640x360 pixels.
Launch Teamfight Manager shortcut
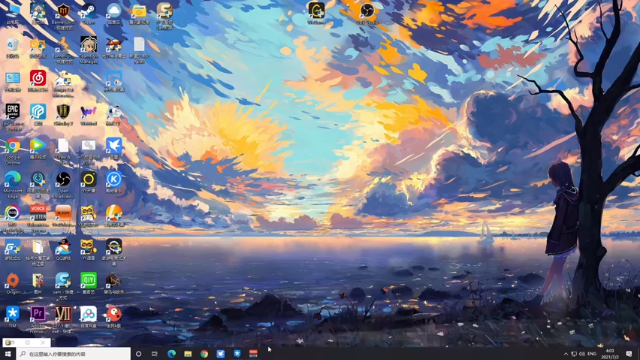tap(88, 49)
